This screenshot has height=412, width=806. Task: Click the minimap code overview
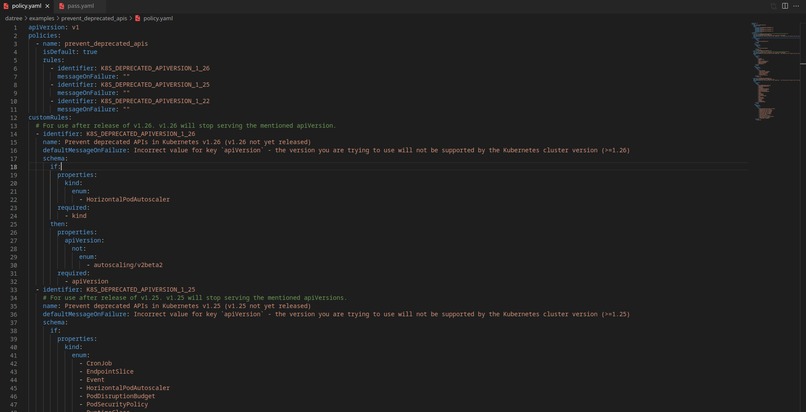[x=774, y=72]
